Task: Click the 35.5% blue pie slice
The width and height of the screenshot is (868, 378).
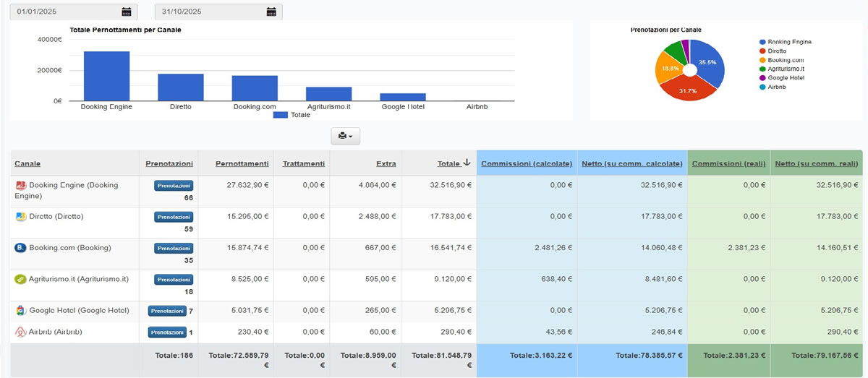Action: (707, 61)
